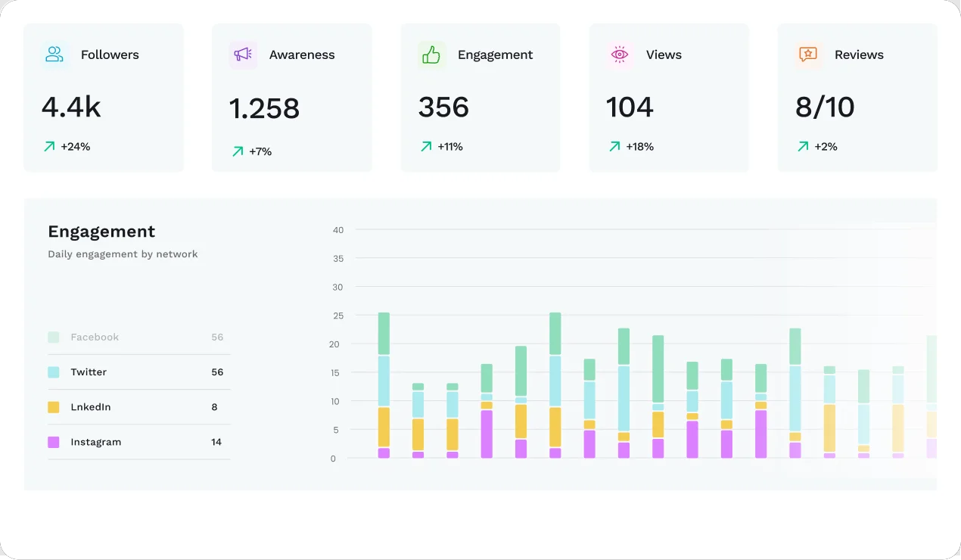The height and width of the screenshot is (560, 961).
Task: Click the green arrow beside +24%
Action: point(49,147)
